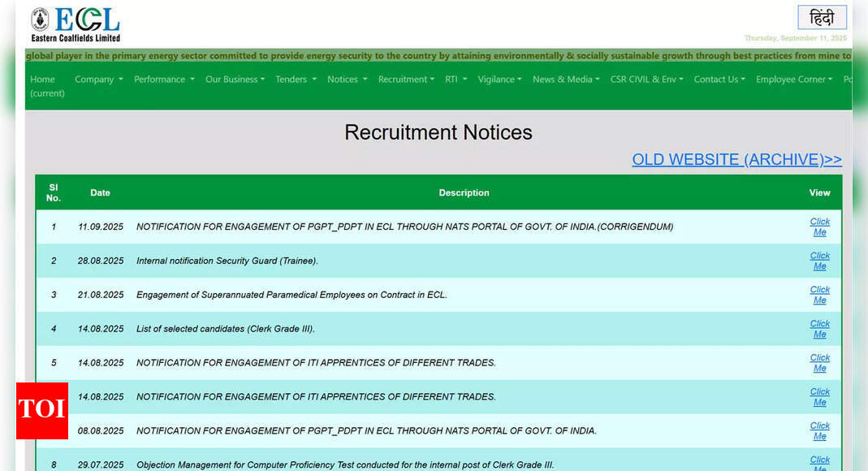Open Click Me for ITI Apprentices notice row 5

pos(820,363)
